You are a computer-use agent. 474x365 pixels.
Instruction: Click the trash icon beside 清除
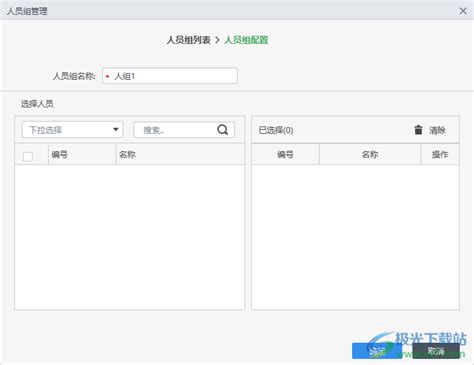[418, 130]
